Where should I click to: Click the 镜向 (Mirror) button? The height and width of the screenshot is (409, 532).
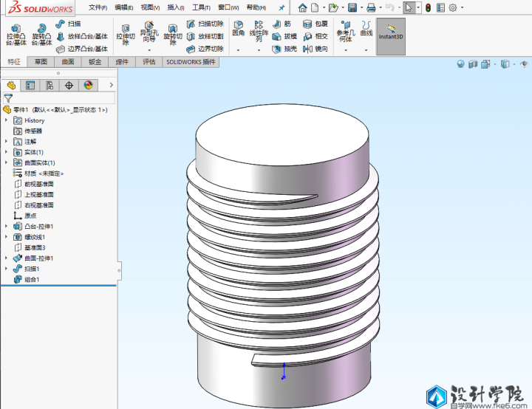[x=316, y=49]
